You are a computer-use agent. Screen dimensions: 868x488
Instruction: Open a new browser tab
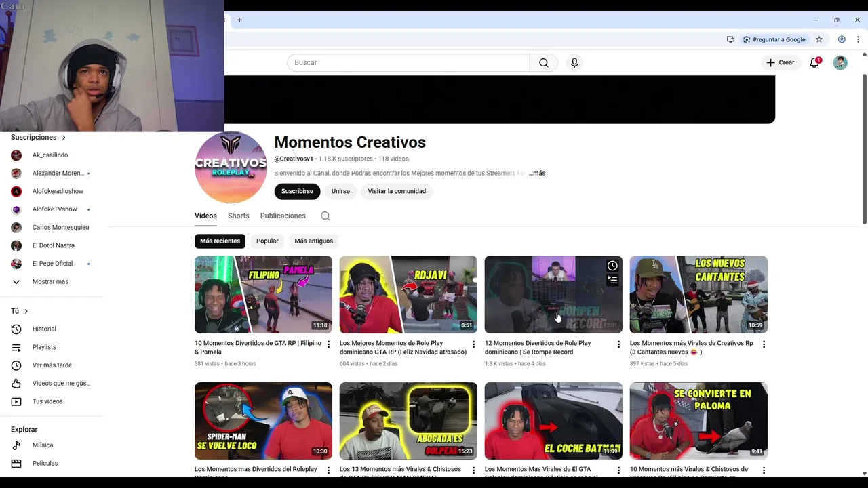click(239, 20)
